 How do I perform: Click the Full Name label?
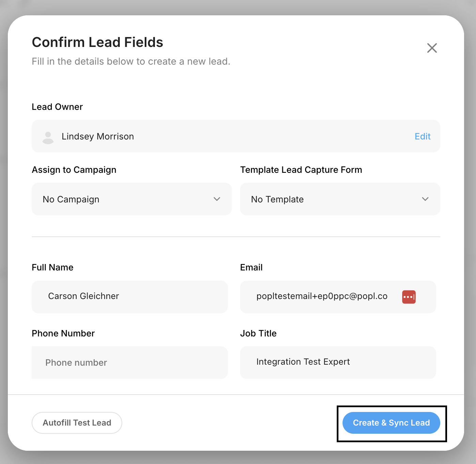(x=52, y=267)
